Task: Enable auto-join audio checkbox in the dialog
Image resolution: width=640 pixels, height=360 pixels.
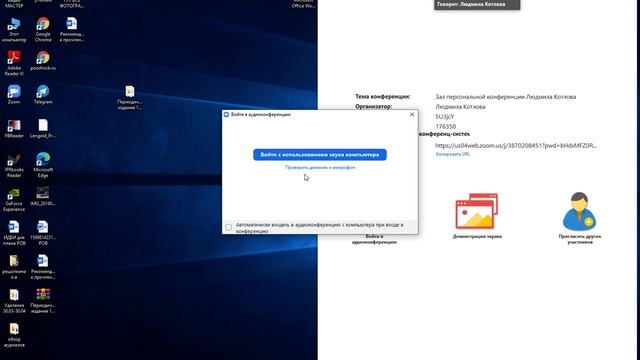Action: click(x=229, y=227)
